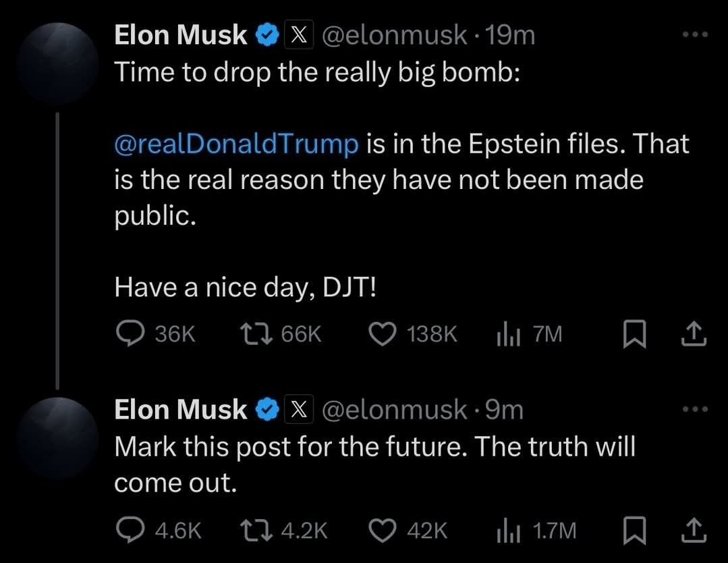Open @elonmusk handle on the 9m post

point(394,410)
